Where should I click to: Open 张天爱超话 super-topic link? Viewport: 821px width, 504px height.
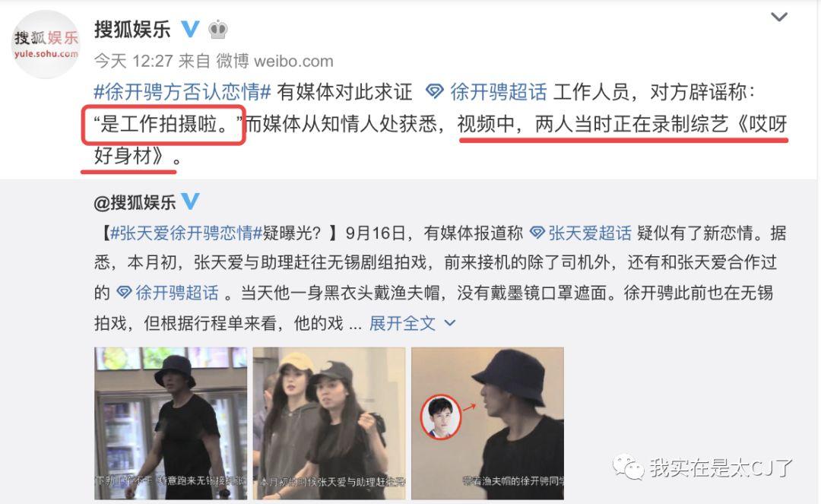(x=590, y=233)
